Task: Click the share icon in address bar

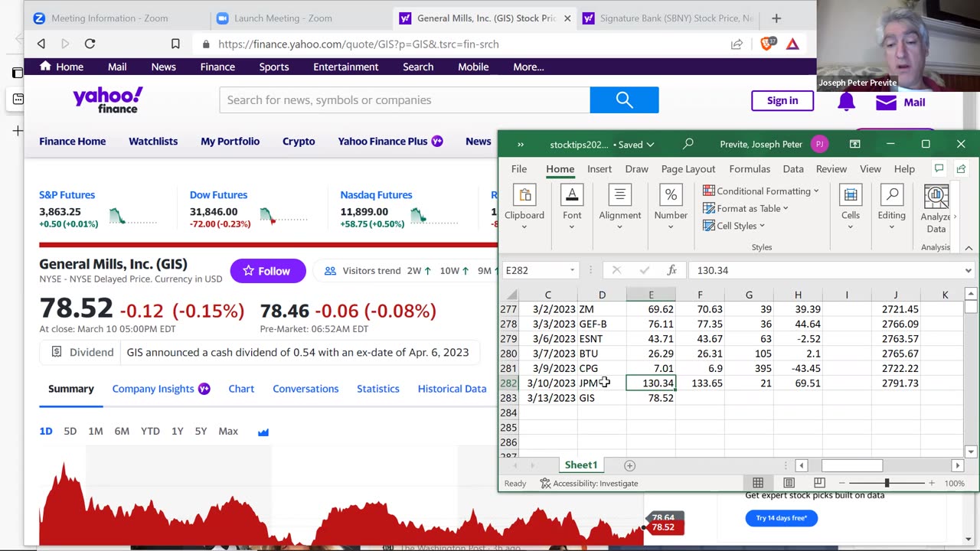Action: 737,44
